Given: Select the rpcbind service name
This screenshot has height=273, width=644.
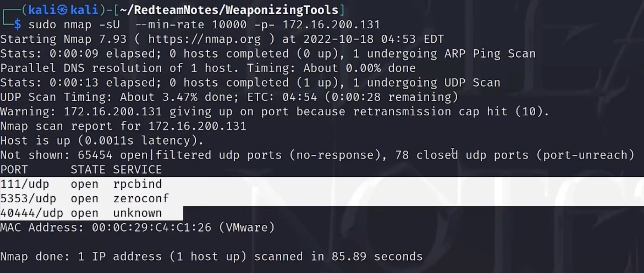Looking at the screenshot, I should [137, 184].
